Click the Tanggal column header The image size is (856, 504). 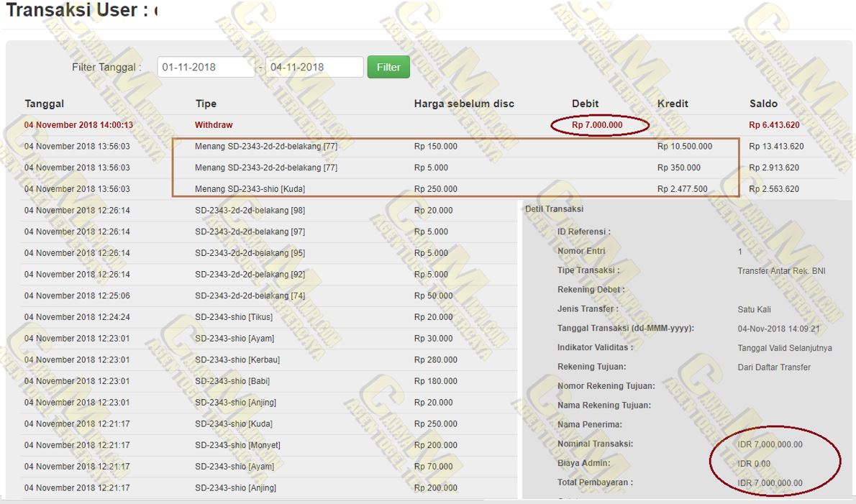point(45,104)
